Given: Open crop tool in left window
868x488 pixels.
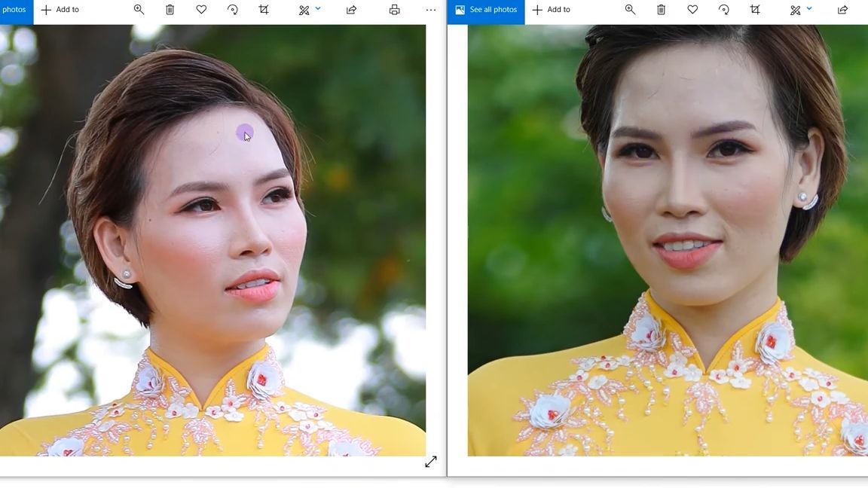Looking at the screenshot, I should coord(264,10).
